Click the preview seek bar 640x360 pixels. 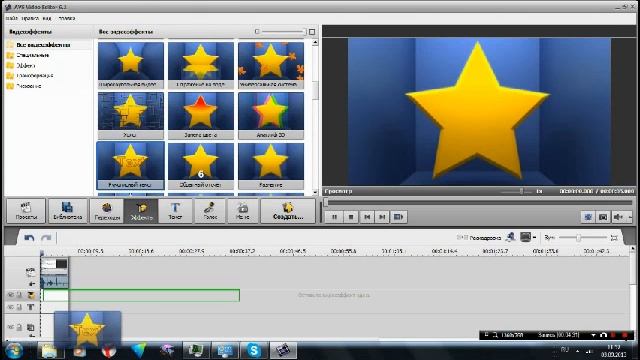(478, 202)
